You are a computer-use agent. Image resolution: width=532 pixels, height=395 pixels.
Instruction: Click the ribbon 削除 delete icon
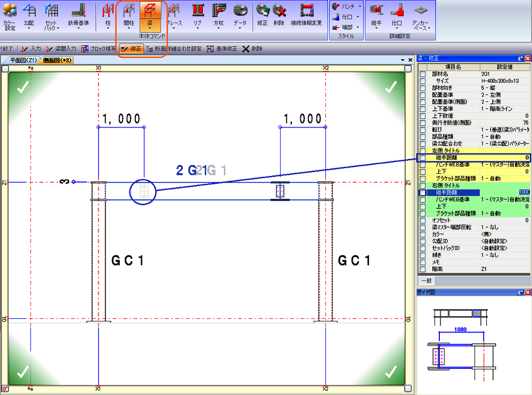point(279,15)
